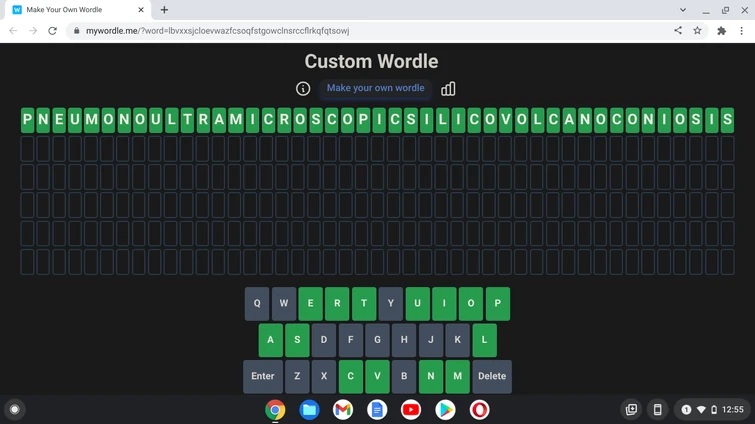This screenshot has width=755, height=424.
Task: Bookmark this page with the star icon
Action: [697, 31]
